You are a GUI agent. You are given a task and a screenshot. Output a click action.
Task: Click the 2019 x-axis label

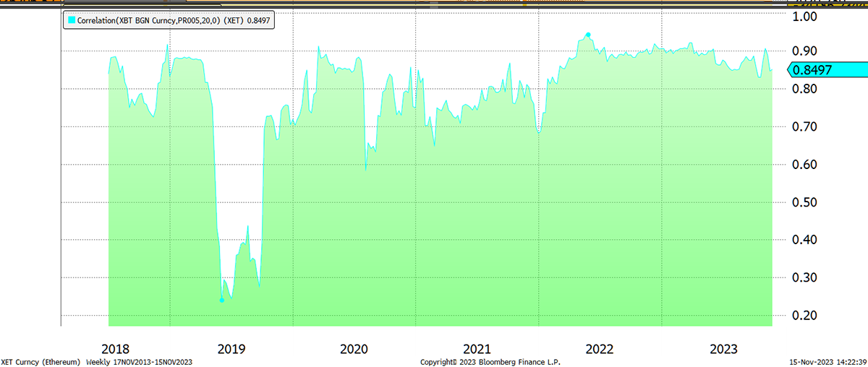pos(231,348)
